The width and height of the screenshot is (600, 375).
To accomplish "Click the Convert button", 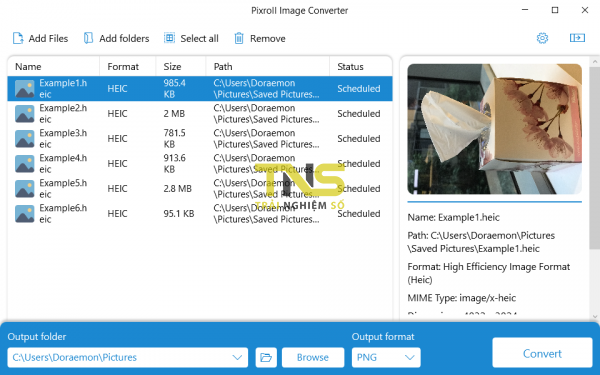I will 542,353.
